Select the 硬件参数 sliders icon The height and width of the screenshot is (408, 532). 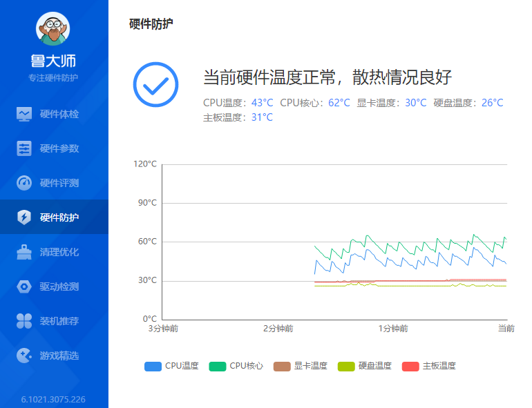coord(24,148)
